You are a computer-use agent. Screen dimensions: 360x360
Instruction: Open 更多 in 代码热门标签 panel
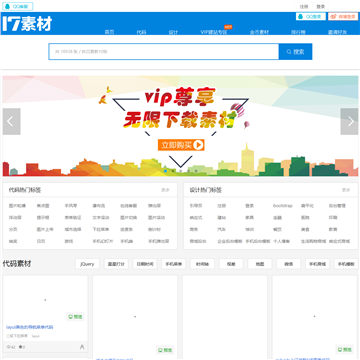[x=165, y=190]
